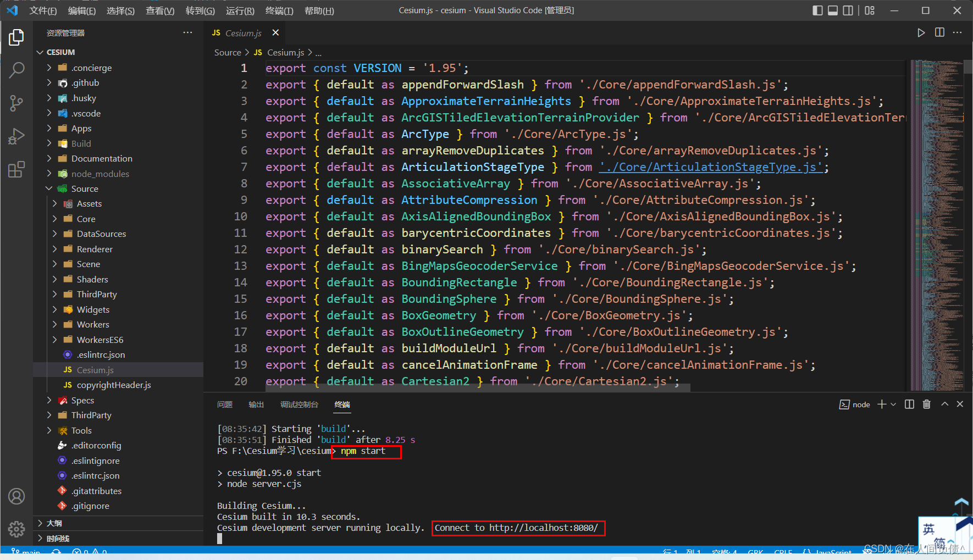Customize layout icon in title bar

coord(870,10)
